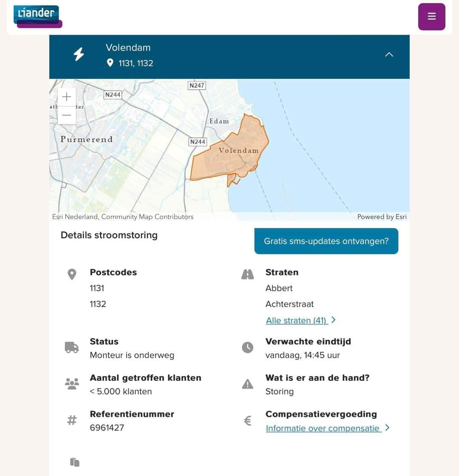This screenshot has width=459, height=476.
Task: Click the Liander logo
Action: 38,17
